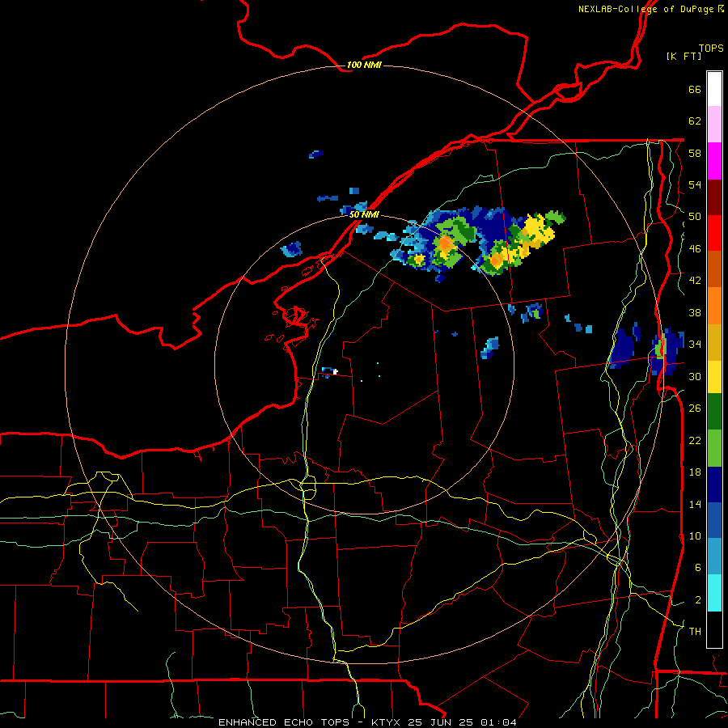Select the bright yellow legend color band
Viewport: 728px width, 728px height.
pos(714,376)
